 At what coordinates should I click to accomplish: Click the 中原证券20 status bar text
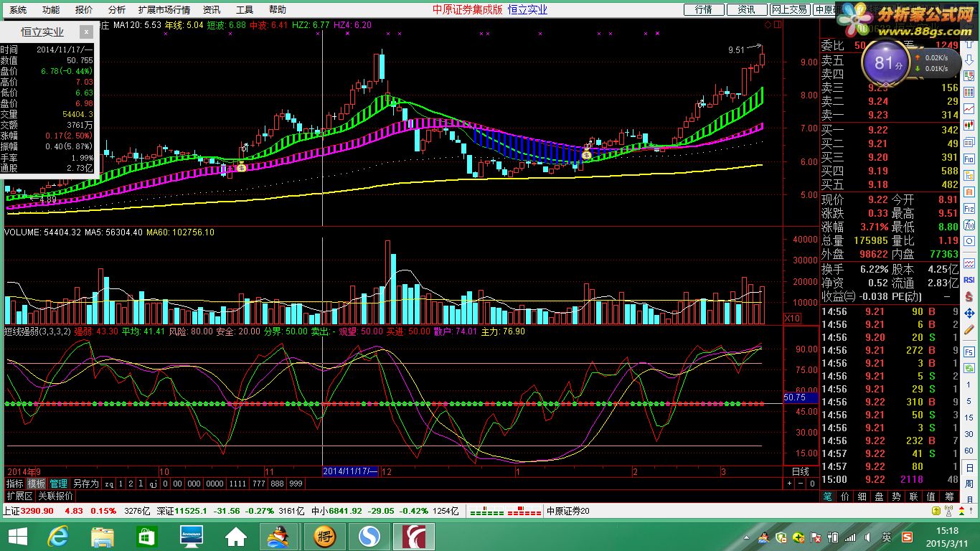tap(568, 511)
